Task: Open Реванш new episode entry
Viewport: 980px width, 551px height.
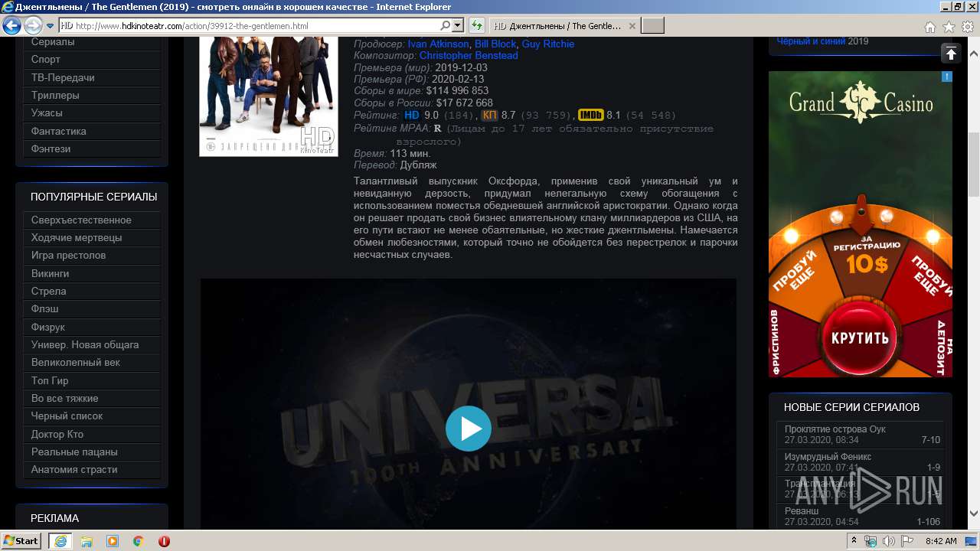Action: (x=861, y=516)
